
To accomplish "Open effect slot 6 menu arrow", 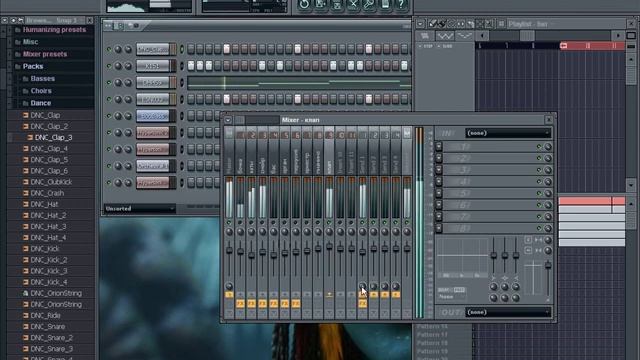I will (x=439, y=204).
